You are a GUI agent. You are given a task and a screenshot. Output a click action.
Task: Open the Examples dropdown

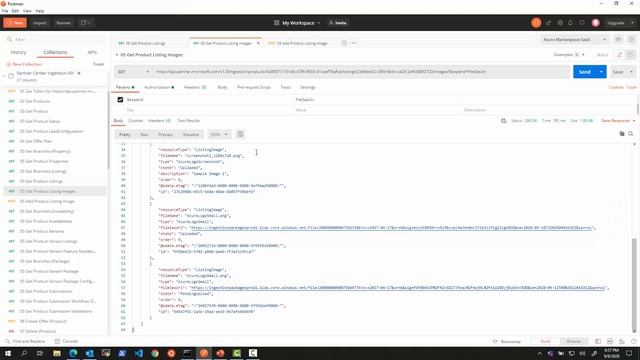(x=569, y=55)
